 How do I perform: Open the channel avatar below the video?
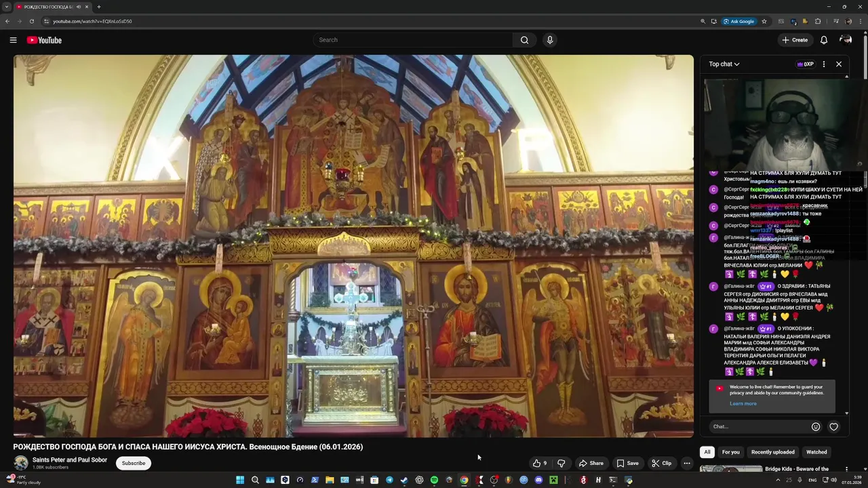point(21,464)
